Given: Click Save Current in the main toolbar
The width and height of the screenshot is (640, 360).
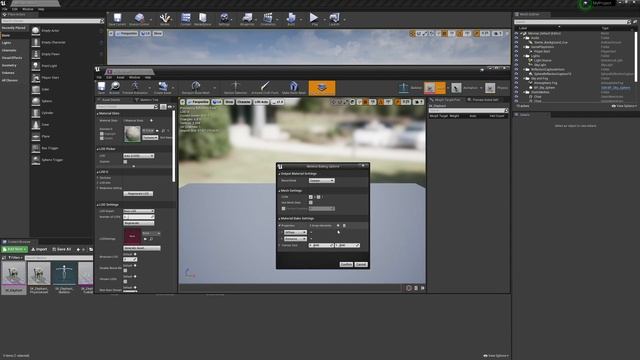Looking at the screenshot, I should click(118, 19).
